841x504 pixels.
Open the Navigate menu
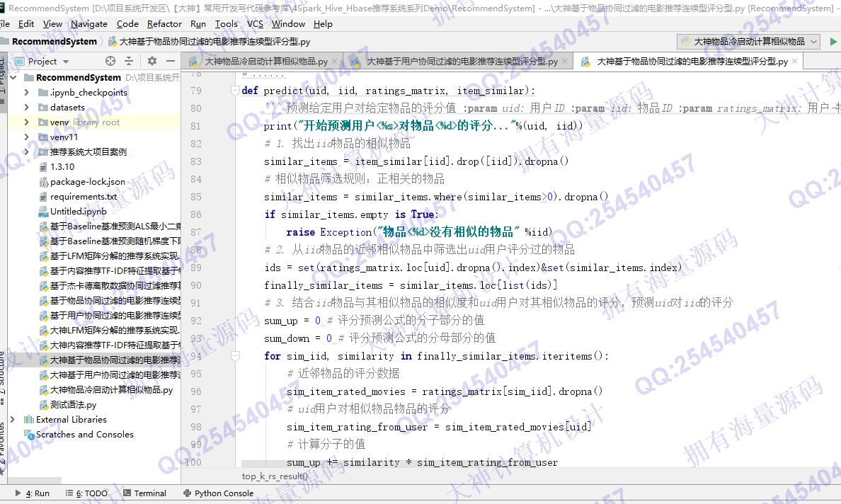point(89,23)
